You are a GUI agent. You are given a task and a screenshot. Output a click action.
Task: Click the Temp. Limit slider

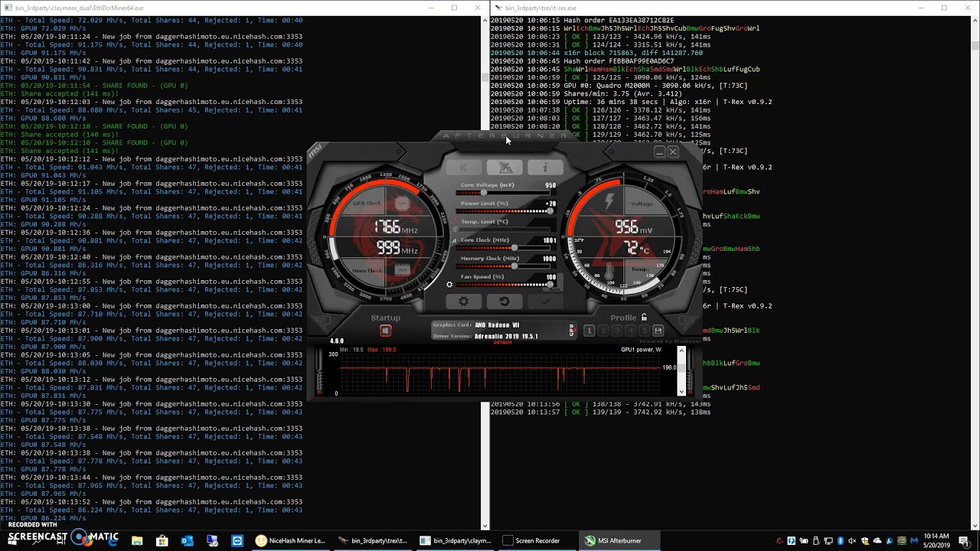[505, 229]
